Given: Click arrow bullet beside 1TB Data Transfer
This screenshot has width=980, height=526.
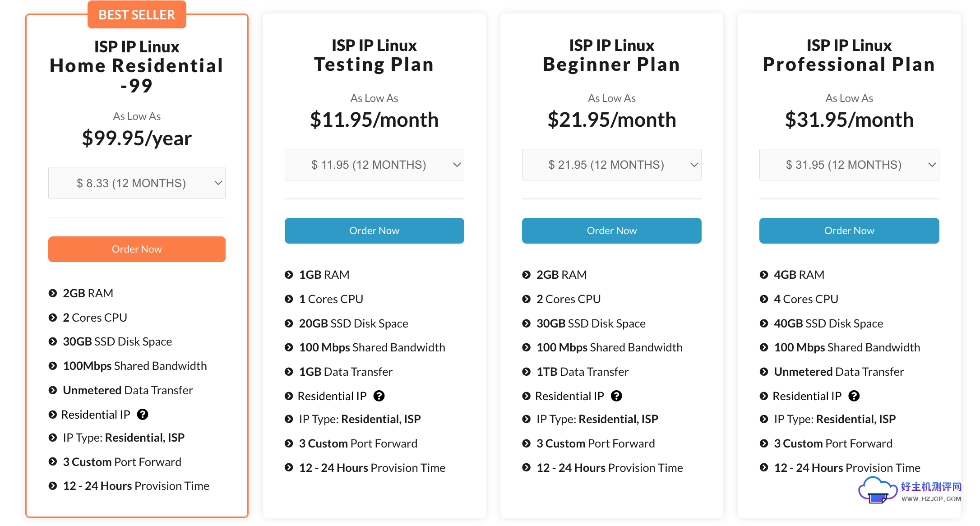Looking at the screenshot, I should click(526, 372).
